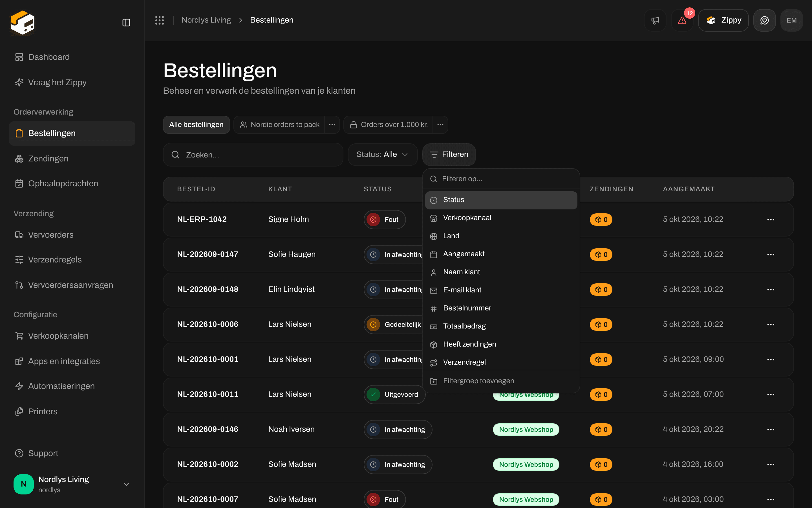Focus the Zoeken search field

253,155
